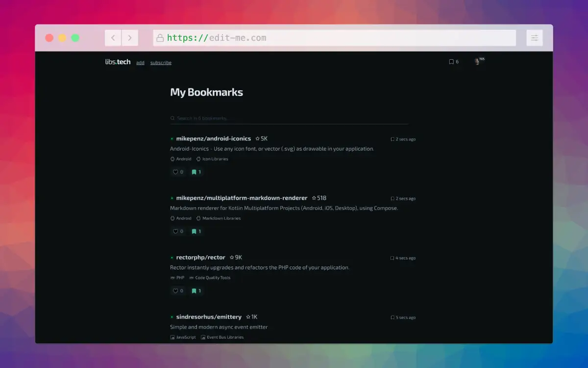Open bookmarks counter icon in header

point(454,62)
